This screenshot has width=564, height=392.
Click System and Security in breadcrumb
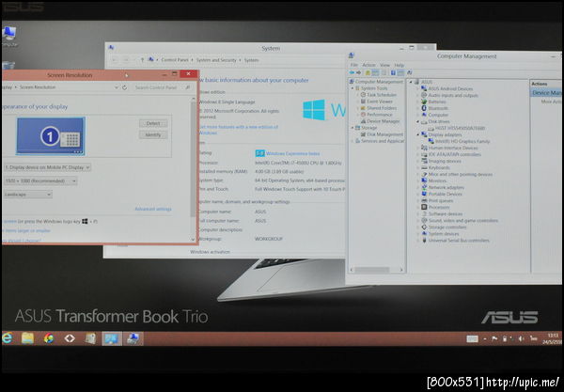pos(216,60)
